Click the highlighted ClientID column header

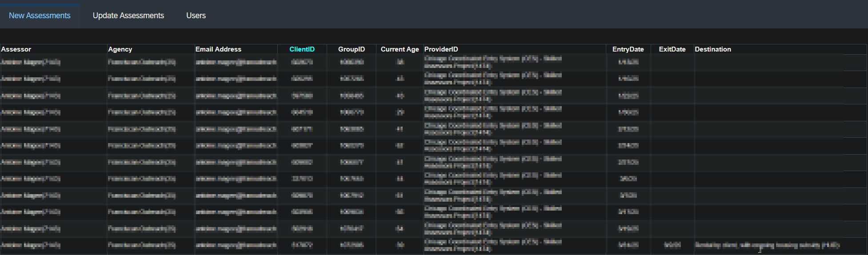302,49
